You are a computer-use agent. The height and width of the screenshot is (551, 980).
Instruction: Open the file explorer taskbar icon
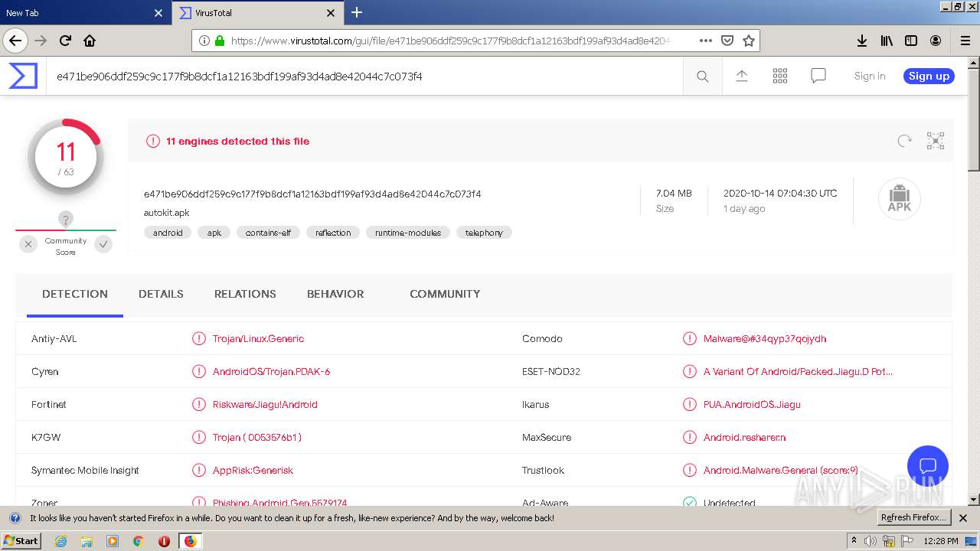87,541
